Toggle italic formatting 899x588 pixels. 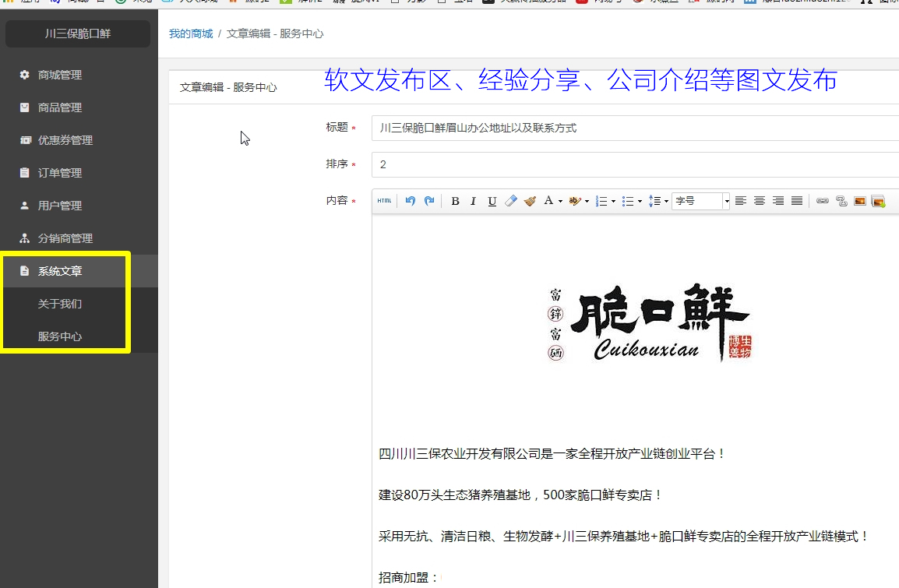point(473,201)
